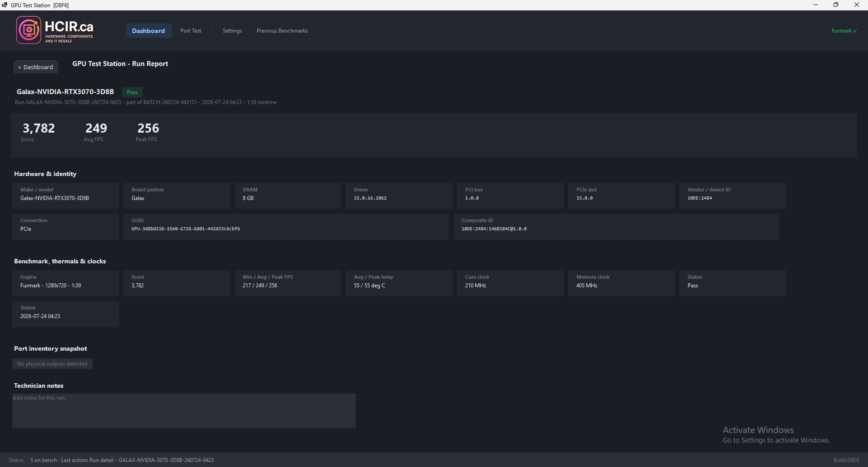Screen dimensions: 868x467
Task: Click into the Technician notes field
Action: coord(184,411)
